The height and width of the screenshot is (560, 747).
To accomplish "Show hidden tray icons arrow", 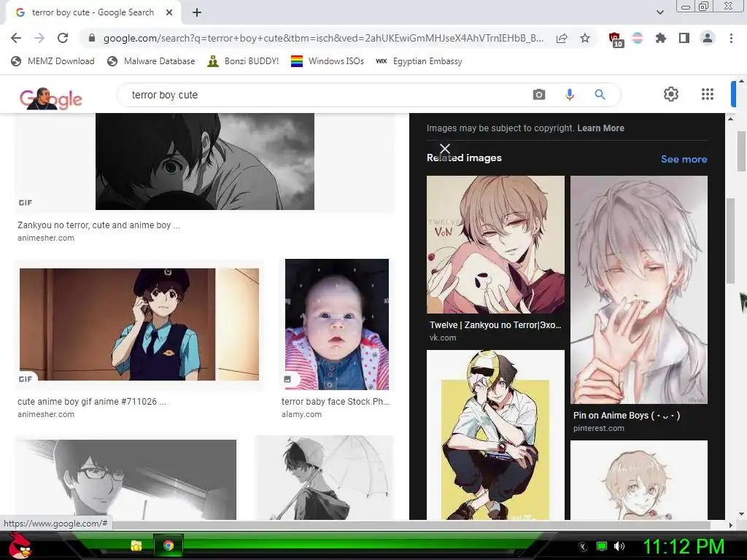I will pos(583,546).
